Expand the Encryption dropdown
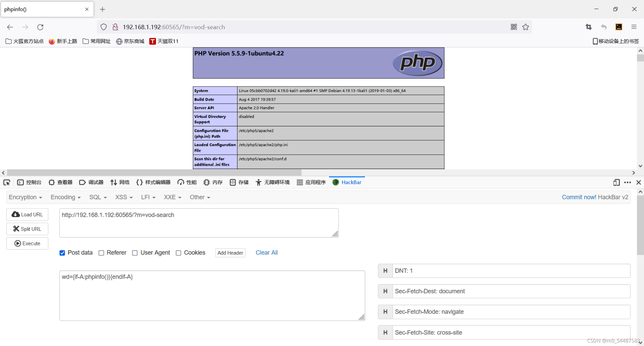 [x=25, y=197]
